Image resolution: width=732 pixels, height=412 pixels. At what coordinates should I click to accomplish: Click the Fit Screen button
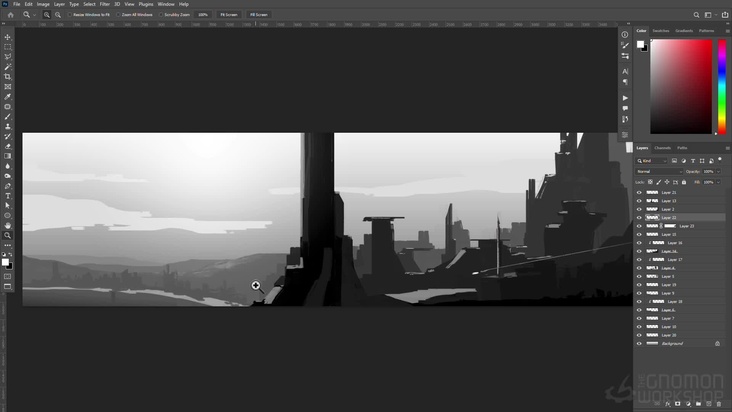tap(229, 15)
